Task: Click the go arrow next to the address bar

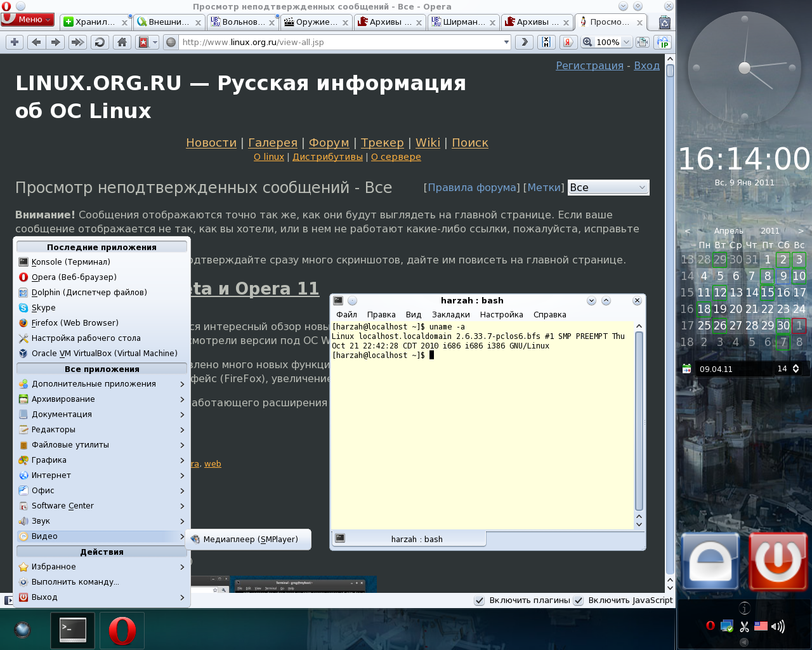Action: coord(524,42)
